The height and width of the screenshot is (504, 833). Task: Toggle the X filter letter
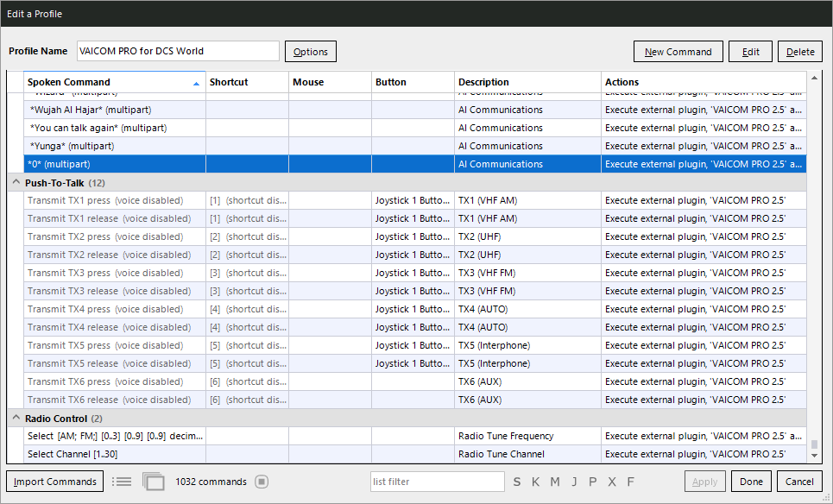[x=612, y=482]
